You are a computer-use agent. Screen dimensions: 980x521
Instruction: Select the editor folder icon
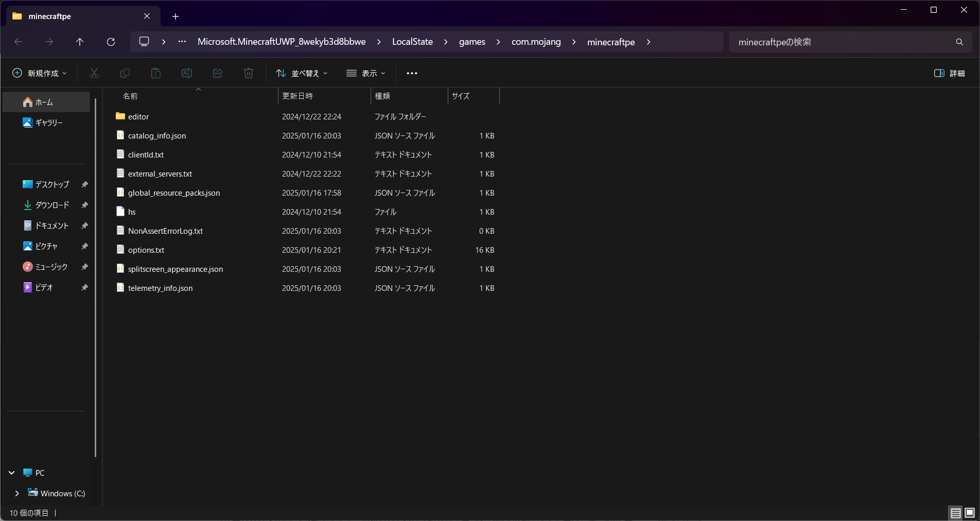[120, 116]
